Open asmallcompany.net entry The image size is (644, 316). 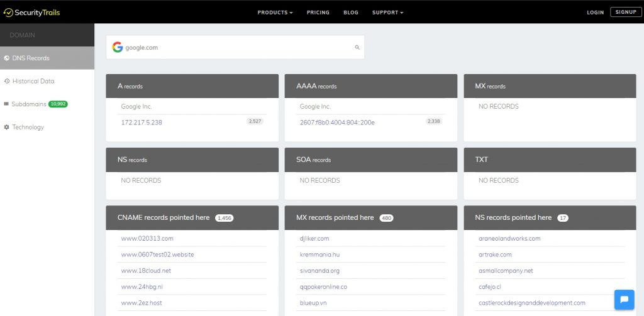tap(506, 271)
